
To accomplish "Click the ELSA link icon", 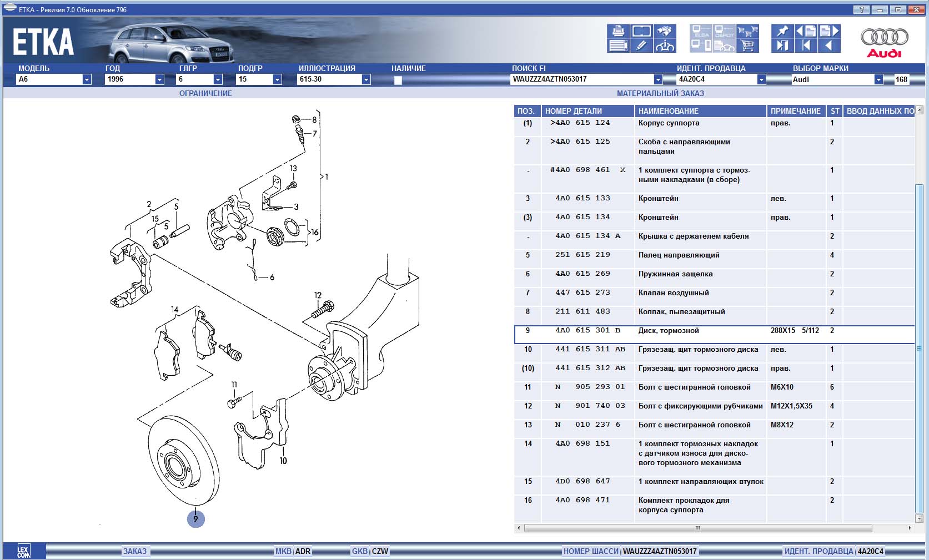I will click(701, 31).
